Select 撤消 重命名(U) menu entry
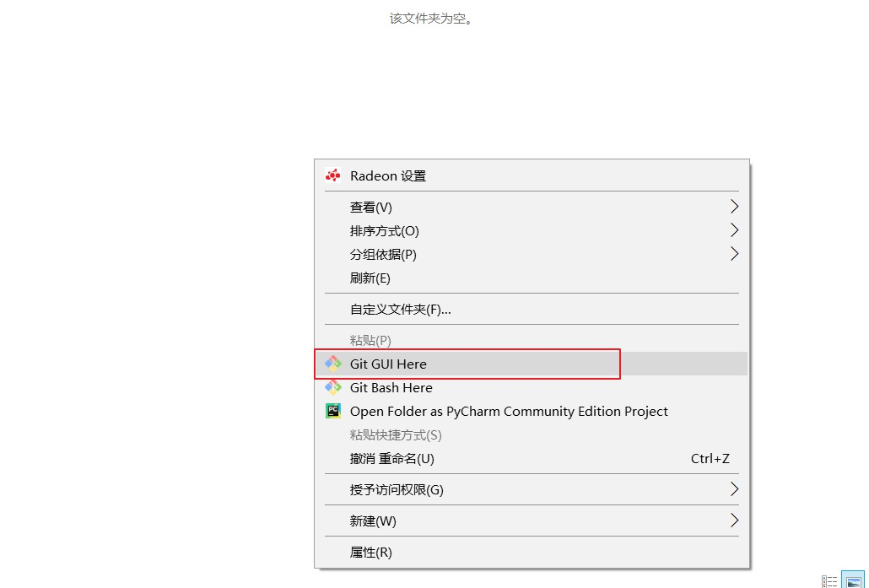 tap(392, 459)
